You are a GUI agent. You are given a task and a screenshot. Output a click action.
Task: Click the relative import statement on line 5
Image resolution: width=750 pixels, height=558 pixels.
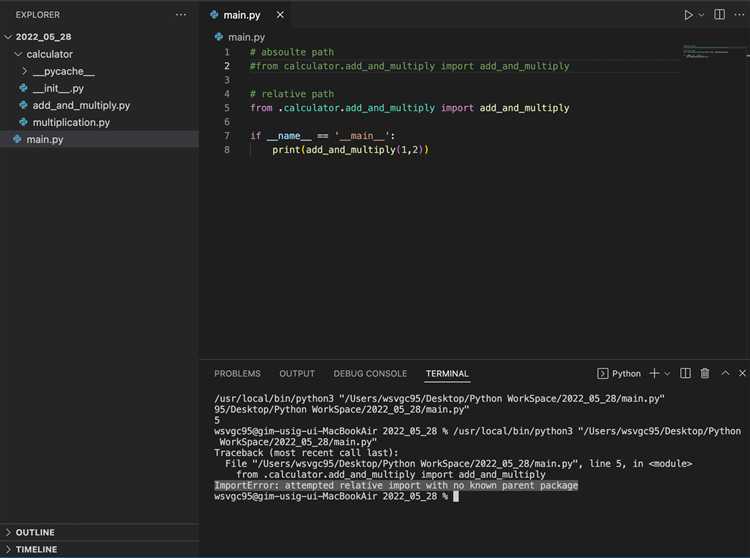(x=409, y=108)
